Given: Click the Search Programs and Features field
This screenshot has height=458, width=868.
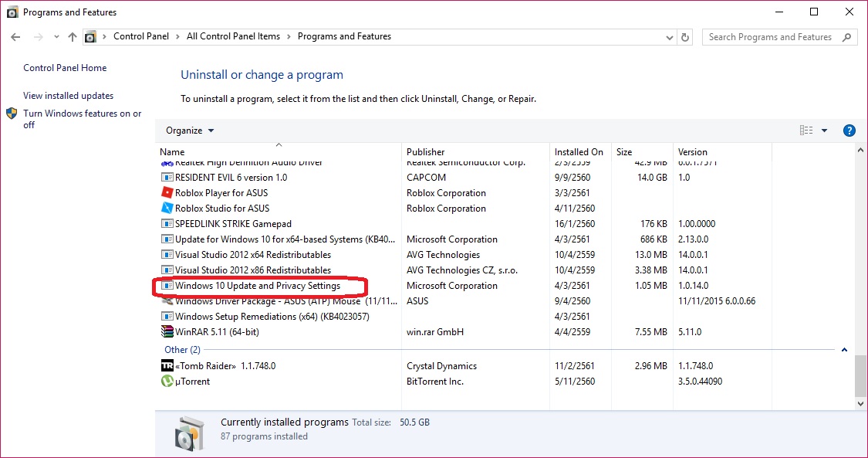Looking at the screenshot, I should 779,37.
